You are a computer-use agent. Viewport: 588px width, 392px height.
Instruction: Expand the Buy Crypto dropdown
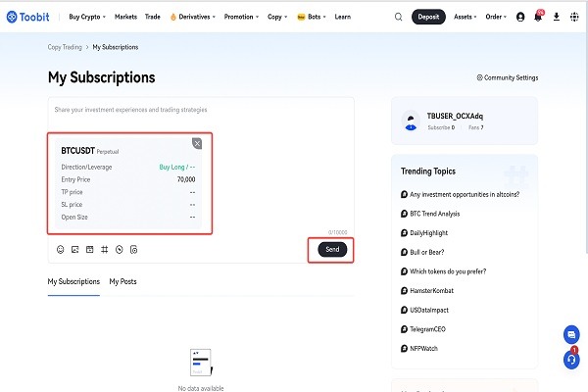click(x=87, y=17)
